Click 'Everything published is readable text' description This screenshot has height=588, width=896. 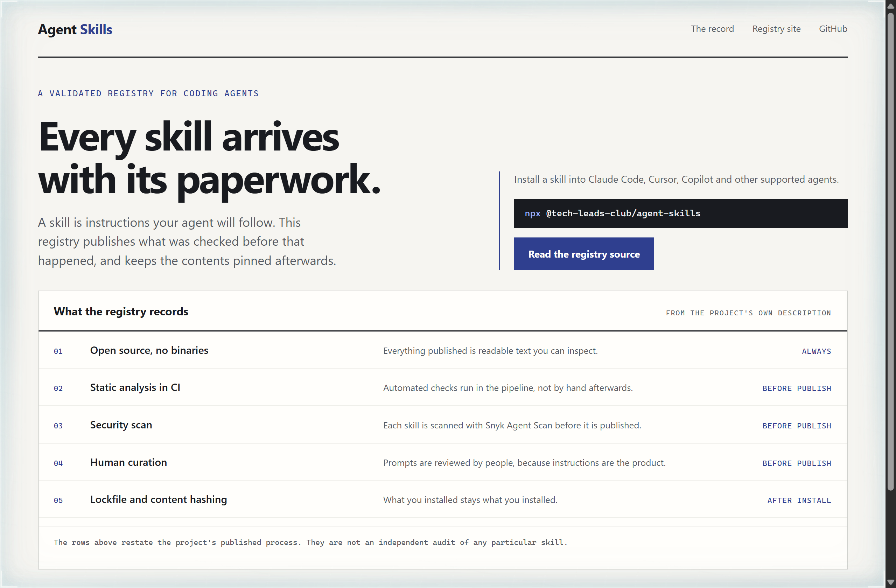point(490,351)
